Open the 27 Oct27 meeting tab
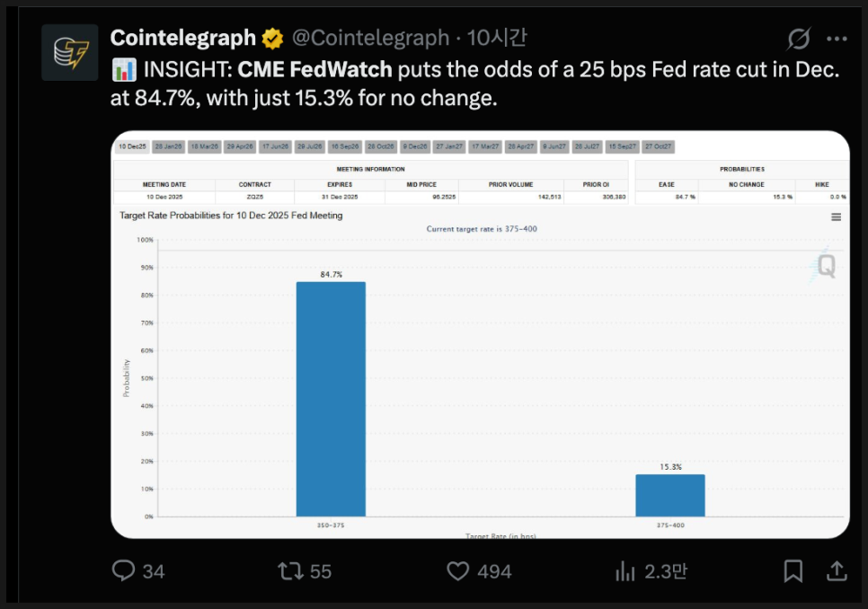This screenshot has height=609, width=868. coord(658,146)
